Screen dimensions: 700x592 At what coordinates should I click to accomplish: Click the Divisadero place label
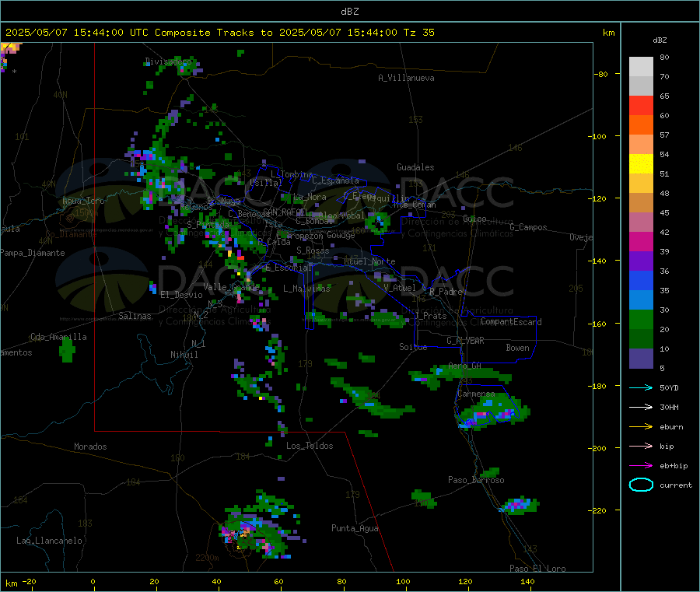pos(168,61)
